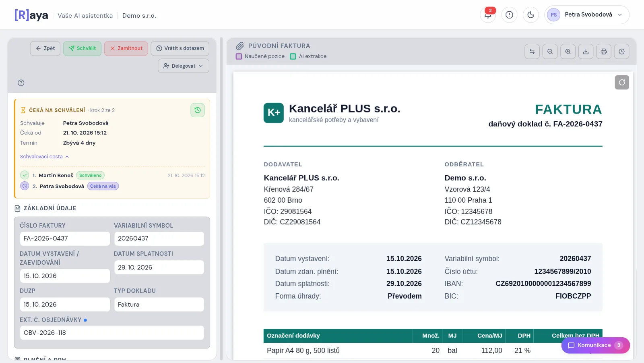Open the notifications bell
Image resolution: width=644 pixels, height=363 pixels.
pyautogui.click(x=488, y=15)
